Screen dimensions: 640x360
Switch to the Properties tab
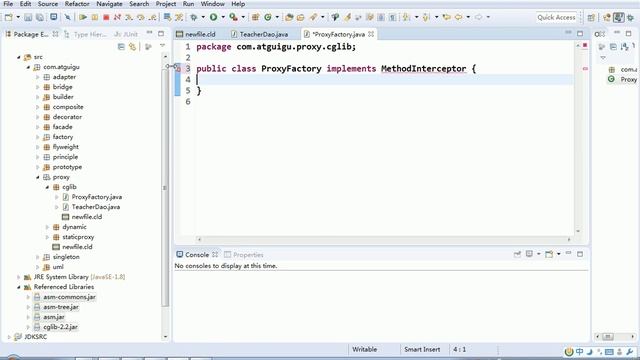[244, 255]
